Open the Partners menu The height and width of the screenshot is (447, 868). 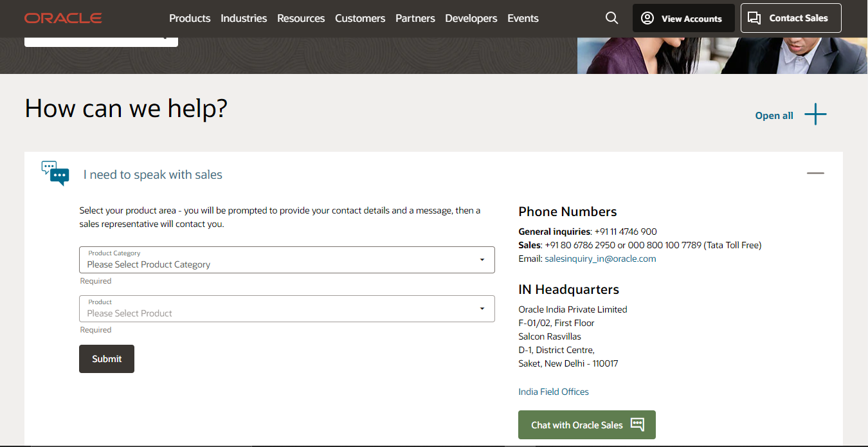(x=415, y=18)
